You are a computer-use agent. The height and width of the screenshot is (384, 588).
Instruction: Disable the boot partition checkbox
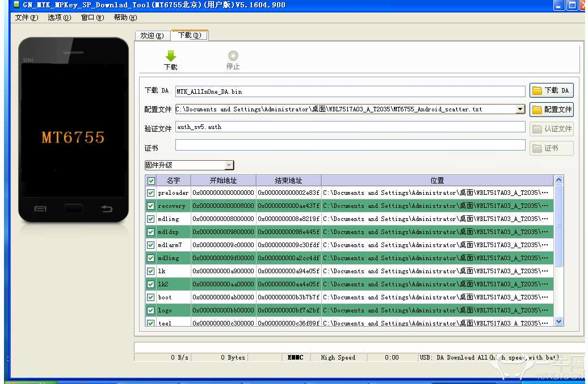[150, 297]
